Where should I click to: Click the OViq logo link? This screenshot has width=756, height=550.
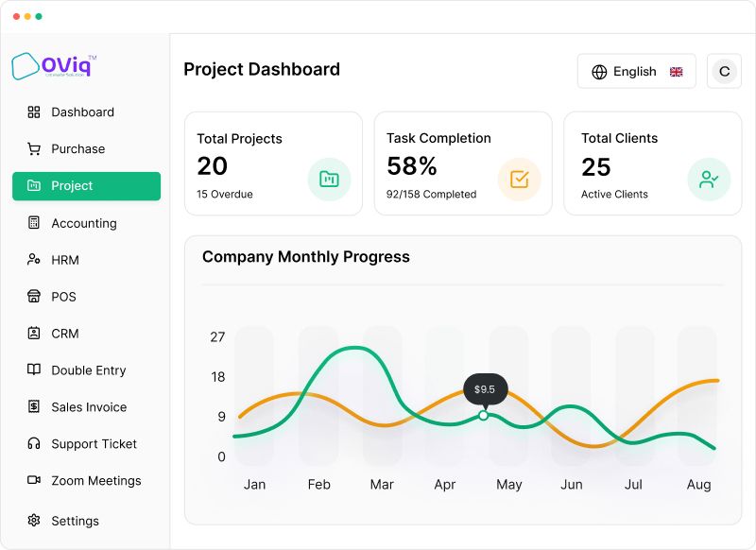(x=54, y=66)
